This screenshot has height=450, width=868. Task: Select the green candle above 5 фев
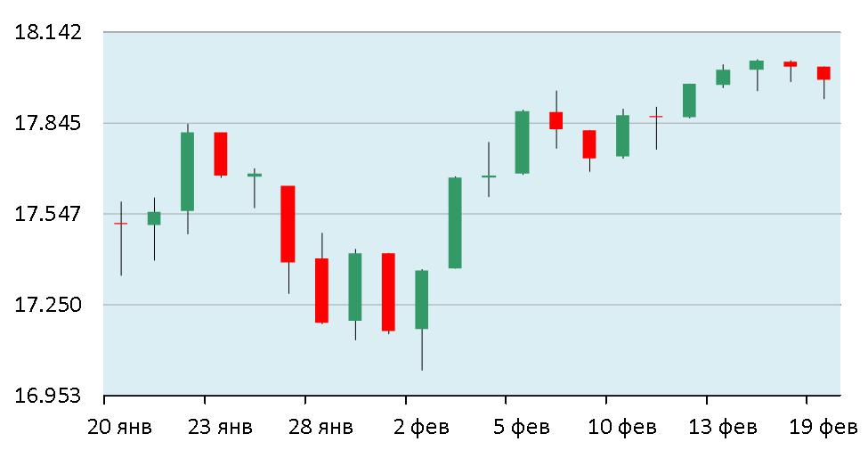click(523, 142)
